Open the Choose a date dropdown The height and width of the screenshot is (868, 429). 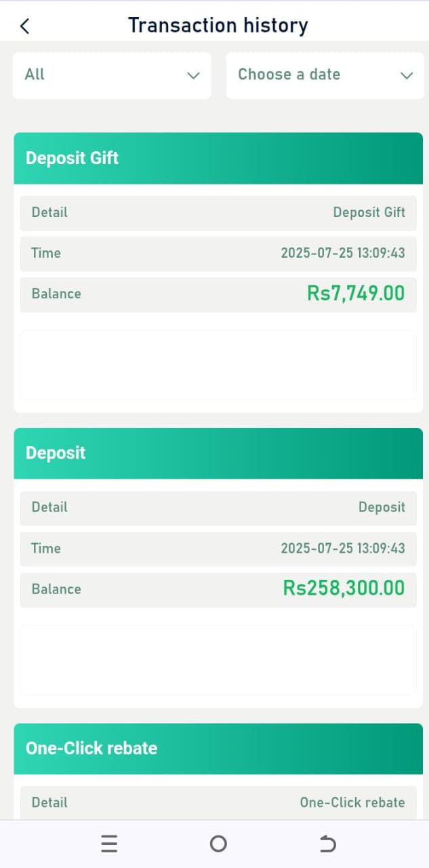pyautogui.click(x=325, y=75)
